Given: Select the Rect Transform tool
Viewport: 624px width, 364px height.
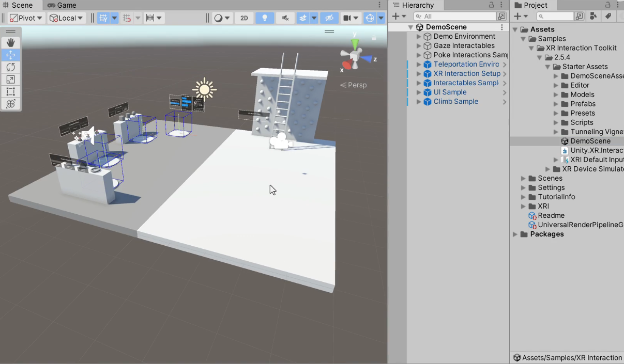Looking at the screenshot, I should pos(11,92).
